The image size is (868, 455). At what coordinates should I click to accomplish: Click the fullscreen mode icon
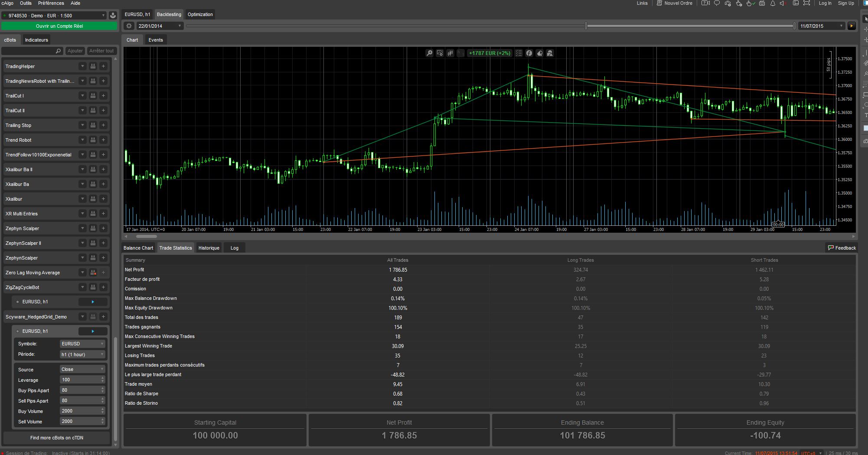coord(806,3)
